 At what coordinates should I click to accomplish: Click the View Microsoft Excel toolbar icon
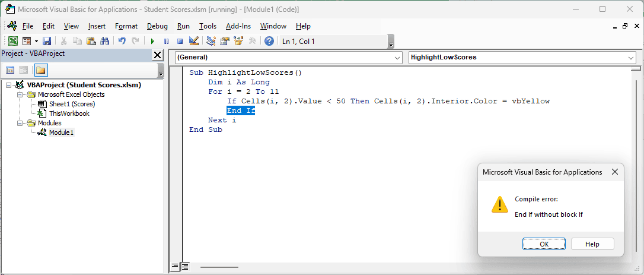(13, 41)
